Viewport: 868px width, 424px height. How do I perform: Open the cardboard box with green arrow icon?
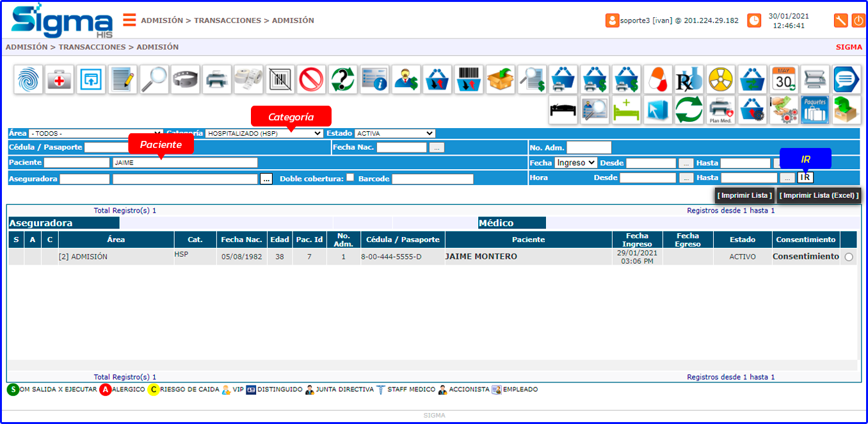tap(499, 80)
